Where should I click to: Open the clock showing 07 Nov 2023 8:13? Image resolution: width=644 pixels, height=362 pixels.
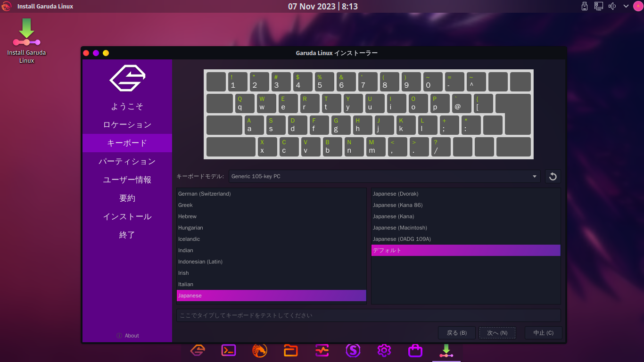click(323, 6)
